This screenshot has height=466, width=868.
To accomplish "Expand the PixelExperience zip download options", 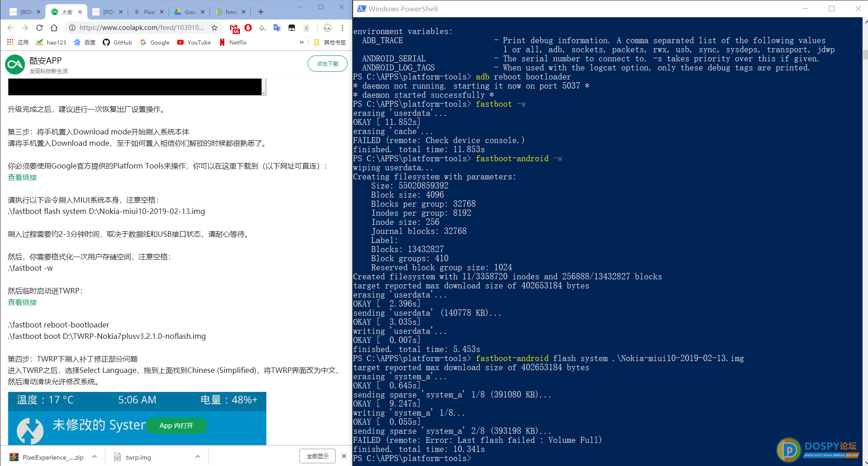I will click(95, 457).
